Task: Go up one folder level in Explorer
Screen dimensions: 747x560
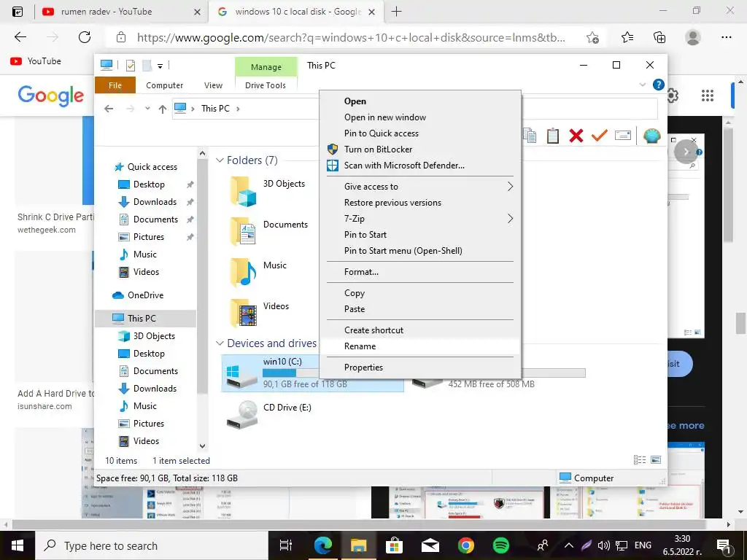Action: click(x=163, y=109)
